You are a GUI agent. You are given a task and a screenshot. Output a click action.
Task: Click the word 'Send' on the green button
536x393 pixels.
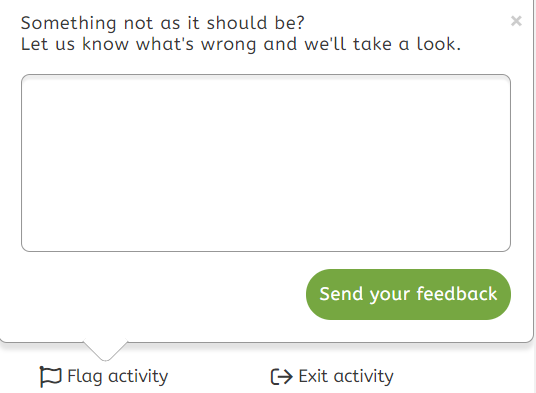pos(341,294)
